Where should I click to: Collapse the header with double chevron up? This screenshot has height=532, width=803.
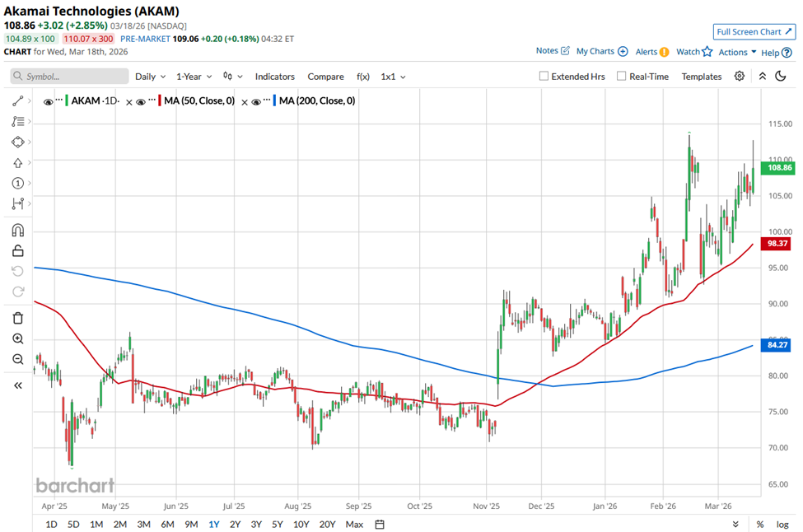(x=762, y=77)
